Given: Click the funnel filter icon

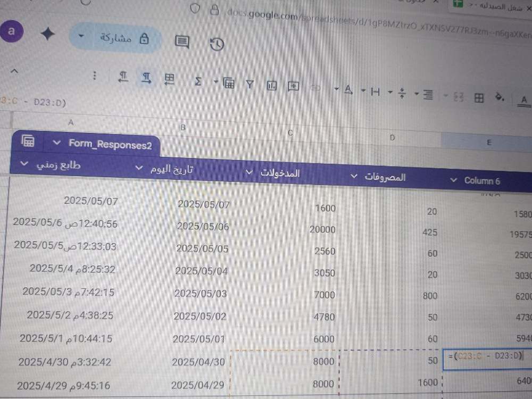Looking at the screenshot, I should (x=250, y=84).
